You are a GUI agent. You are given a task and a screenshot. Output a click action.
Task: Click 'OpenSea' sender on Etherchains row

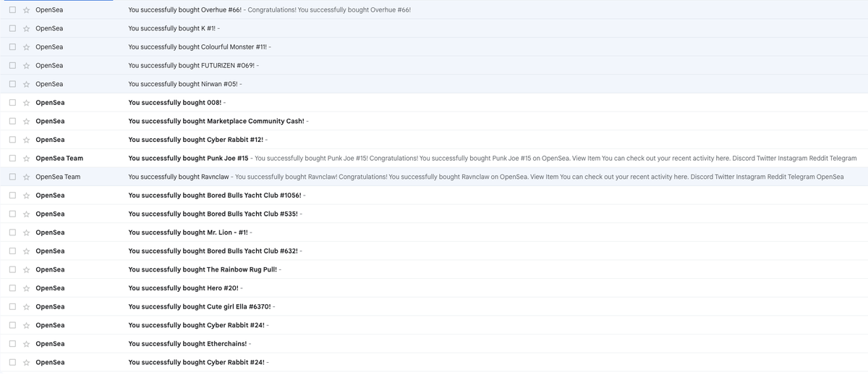[x=50, y=344]
